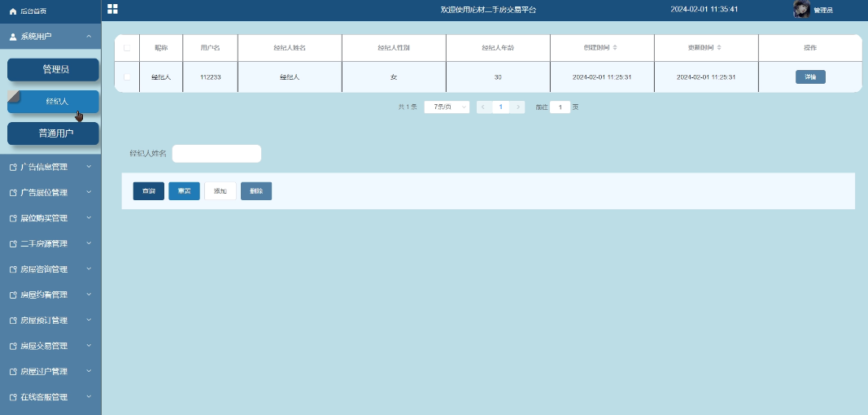Click the 展位购买管理 sidebar icon
This screenshot has height=415, width=868.
tap(13, 218)
